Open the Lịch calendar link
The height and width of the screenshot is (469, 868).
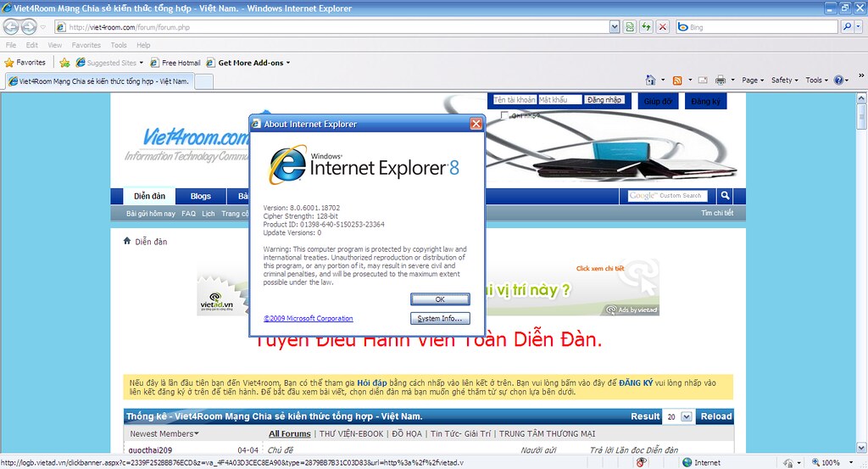tap(209, 214)
